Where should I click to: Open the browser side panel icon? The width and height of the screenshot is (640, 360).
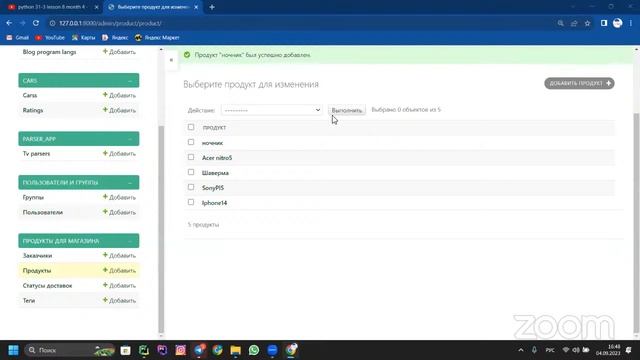604,23
